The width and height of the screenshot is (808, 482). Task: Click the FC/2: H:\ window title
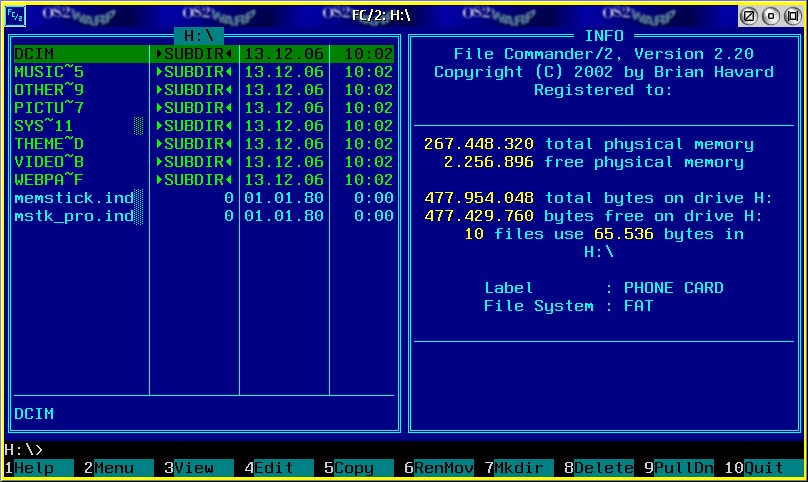click(381, 15)
